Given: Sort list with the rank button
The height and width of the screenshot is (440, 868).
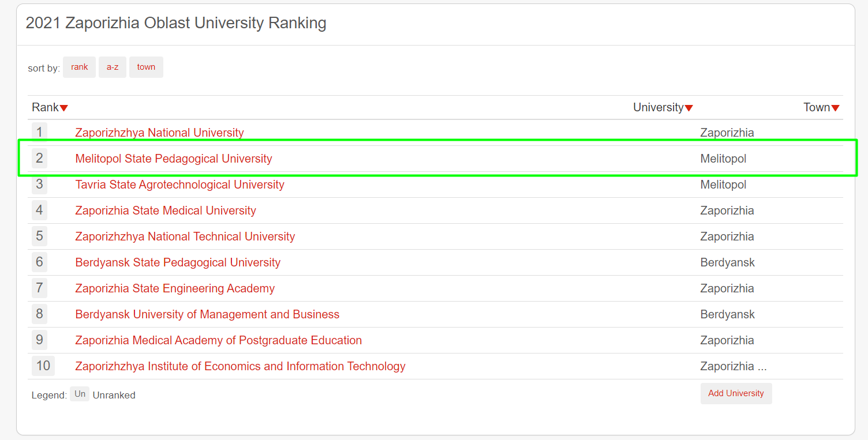Looking at the screenshot, I should pyautogui.click(x=79, y=67).
